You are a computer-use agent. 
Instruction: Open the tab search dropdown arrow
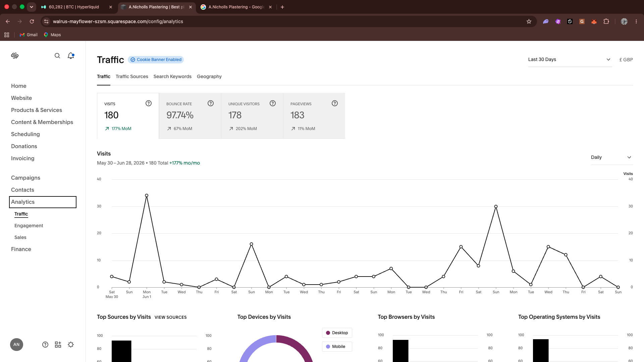tap(32, 7)
